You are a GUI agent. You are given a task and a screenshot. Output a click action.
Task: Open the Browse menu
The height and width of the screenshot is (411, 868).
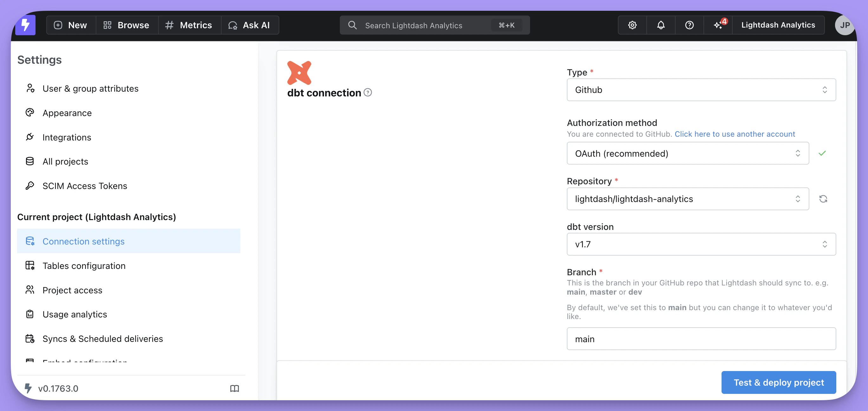(x=127, y=25)
